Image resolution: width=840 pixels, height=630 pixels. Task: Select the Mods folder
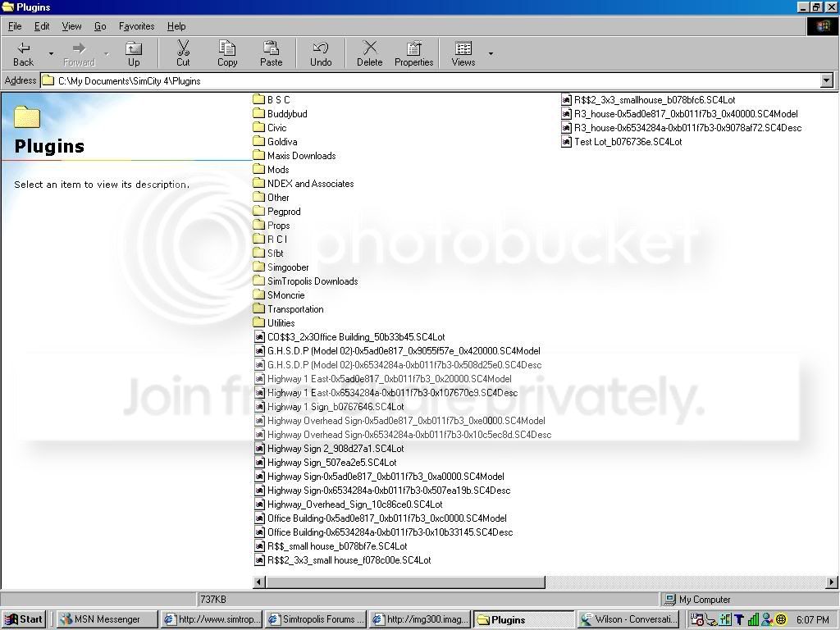point(271,169)
